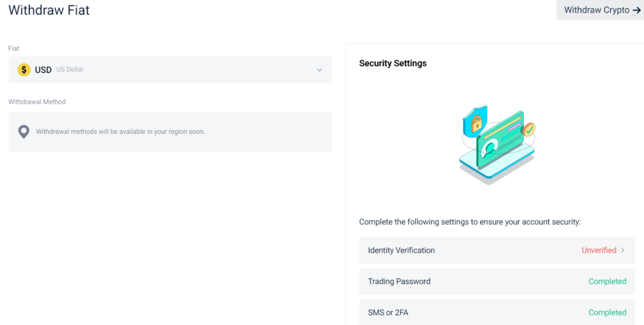Click the Security Settings heading
This screenshot has width=644, height=325.
[392, 63]
